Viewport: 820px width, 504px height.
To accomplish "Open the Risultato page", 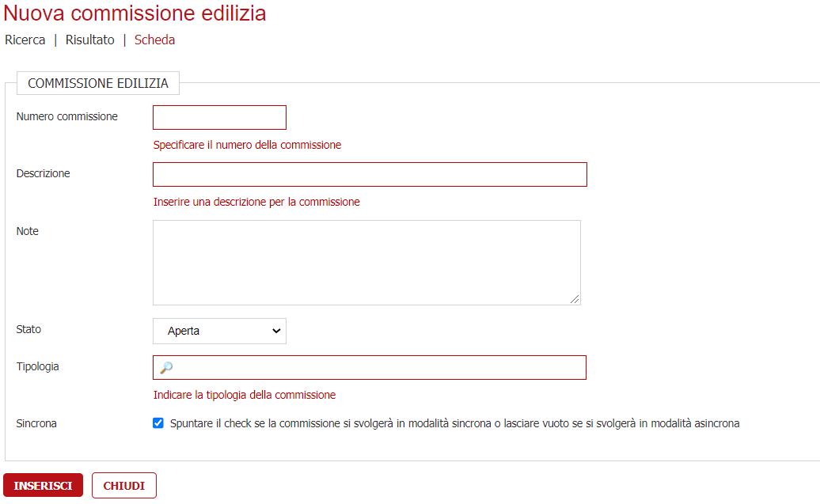I will tap(89, 40).
